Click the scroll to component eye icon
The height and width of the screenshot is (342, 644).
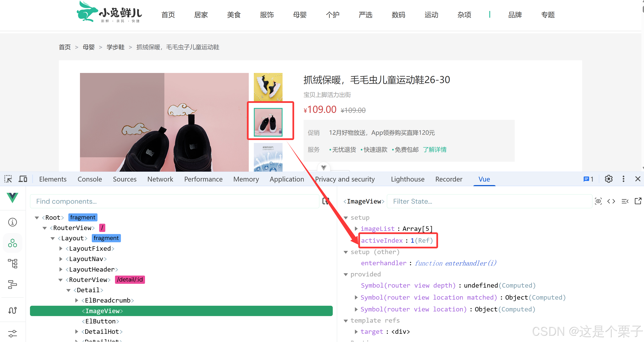click(x=598, y=201)
